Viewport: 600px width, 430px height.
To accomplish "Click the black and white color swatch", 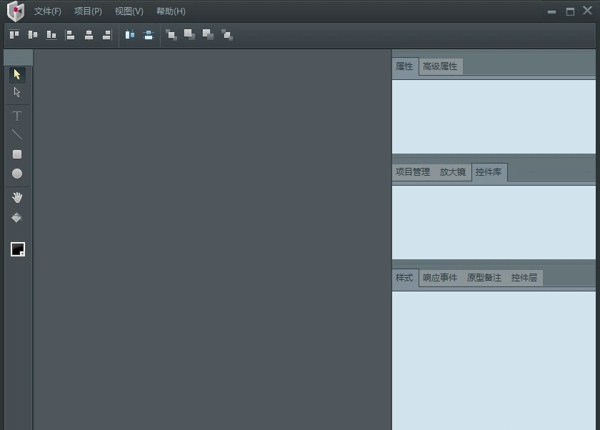I will tap(18, 249).
